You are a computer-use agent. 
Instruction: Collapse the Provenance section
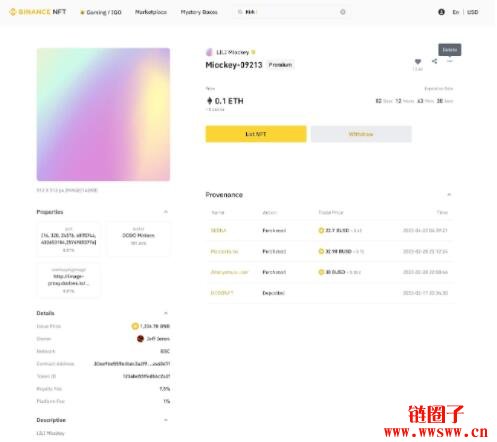[x=449, y=194]
